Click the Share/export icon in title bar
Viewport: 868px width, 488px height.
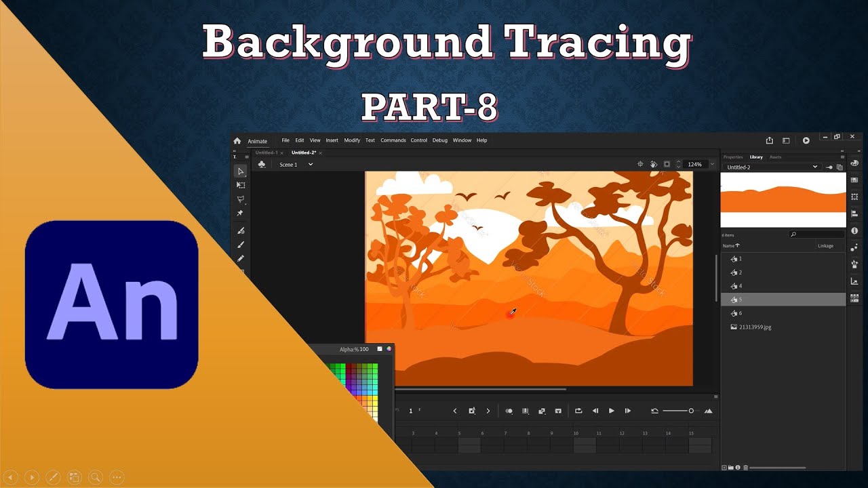770,140
